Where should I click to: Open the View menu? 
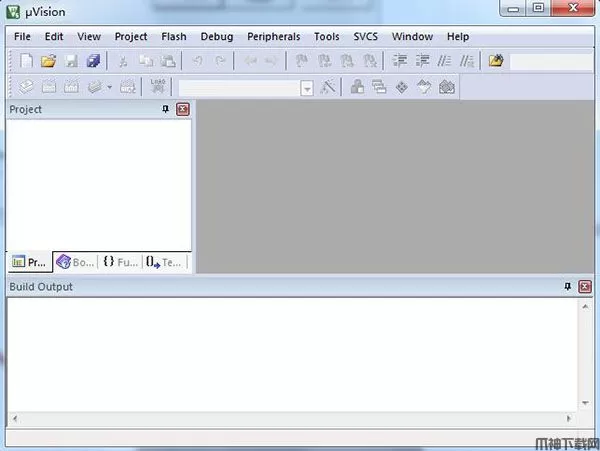[89, 37]
